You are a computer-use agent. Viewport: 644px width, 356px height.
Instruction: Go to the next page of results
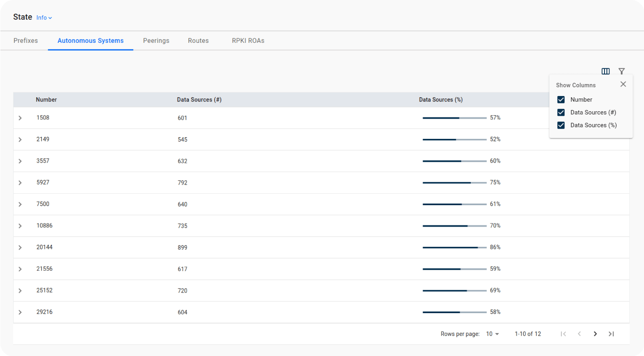(595, 334)
